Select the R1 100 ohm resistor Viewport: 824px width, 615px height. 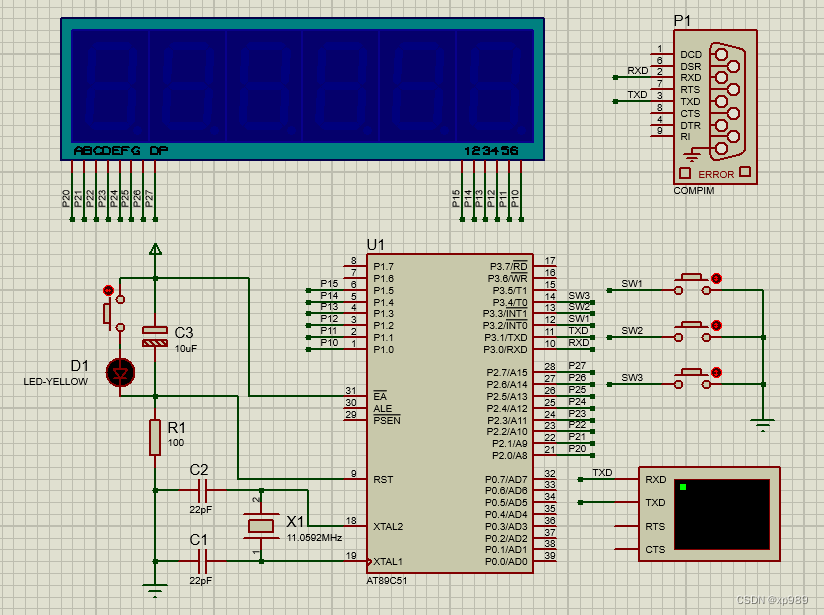point(154,437)
